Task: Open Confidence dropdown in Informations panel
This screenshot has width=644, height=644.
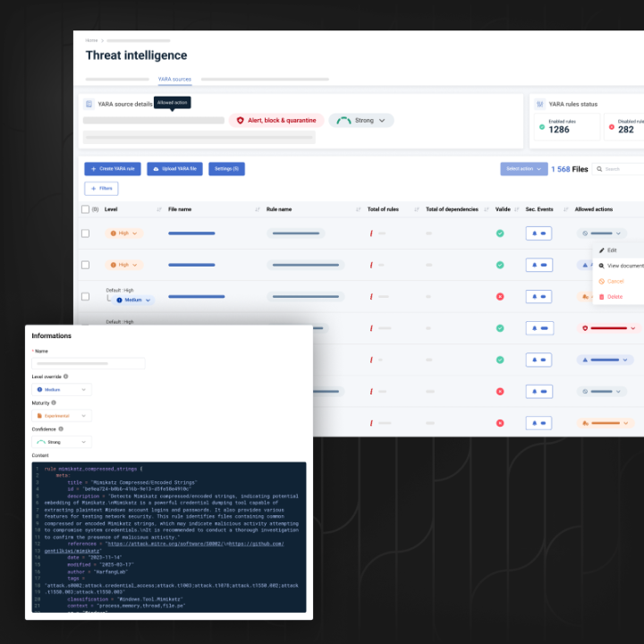Action: tap(62, 442)
